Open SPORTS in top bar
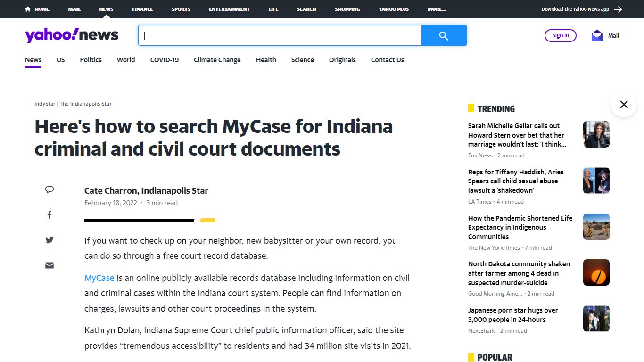644x362 pixels. [181, 9]
